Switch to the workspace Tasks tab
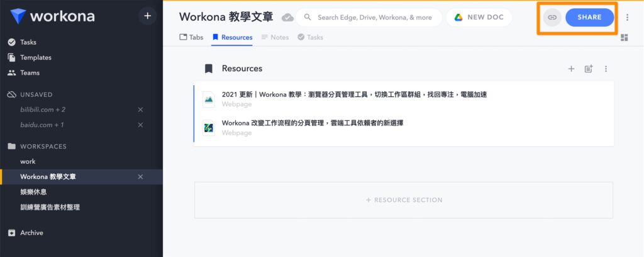This screenshot has width=644, height=257. coord(310,37)
